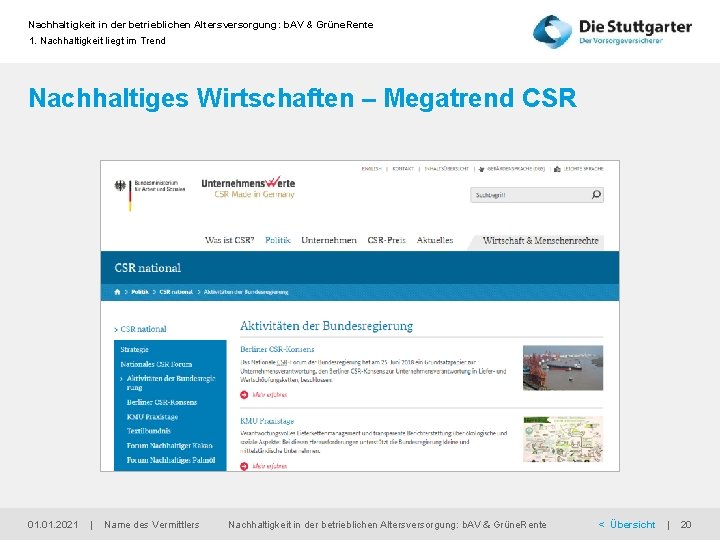Viewport: 720px width, 540px height.
Task: Select Was ist CSR? menu item
Action: [229, 240]
